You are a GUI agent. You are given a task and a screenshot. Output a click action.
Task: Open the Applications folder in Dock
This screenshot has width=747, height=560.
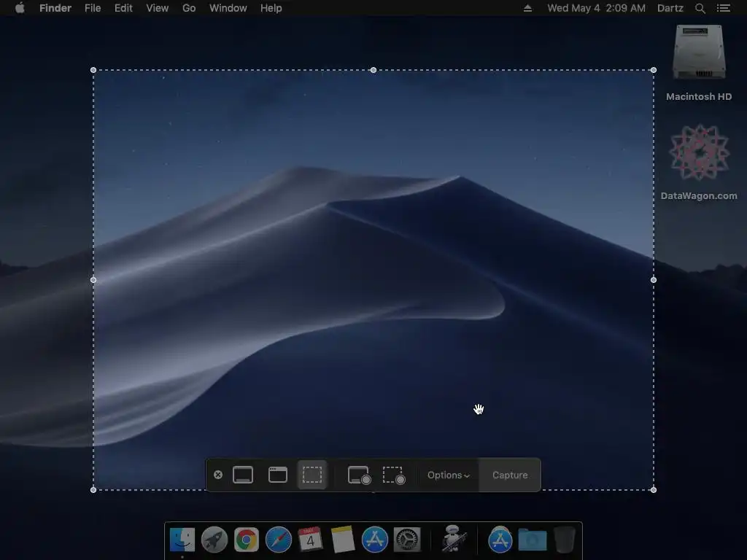click(x=500, y=540)
